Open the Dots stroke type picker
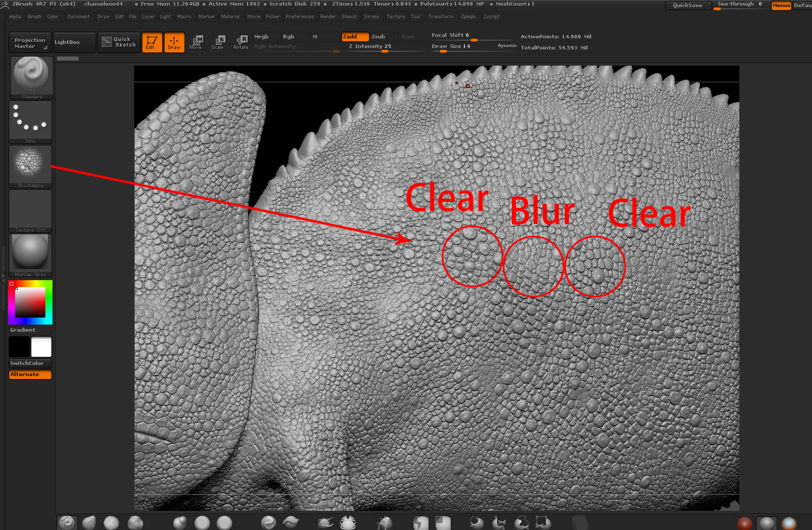Screen dimensions: 812x530 [30, 122]
